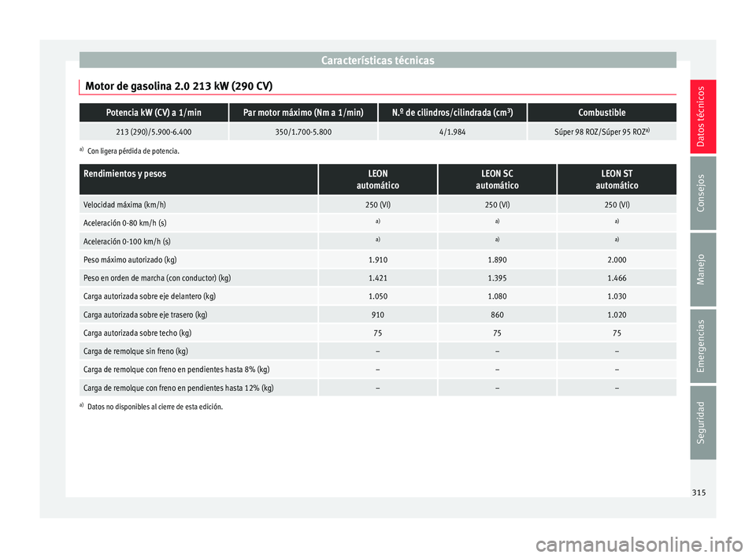Image resolution: width=756 pixels, height=558 pixels.
Task: Open the Seguridad side tab
Action: pyautogui.click(x=702, y=422)
